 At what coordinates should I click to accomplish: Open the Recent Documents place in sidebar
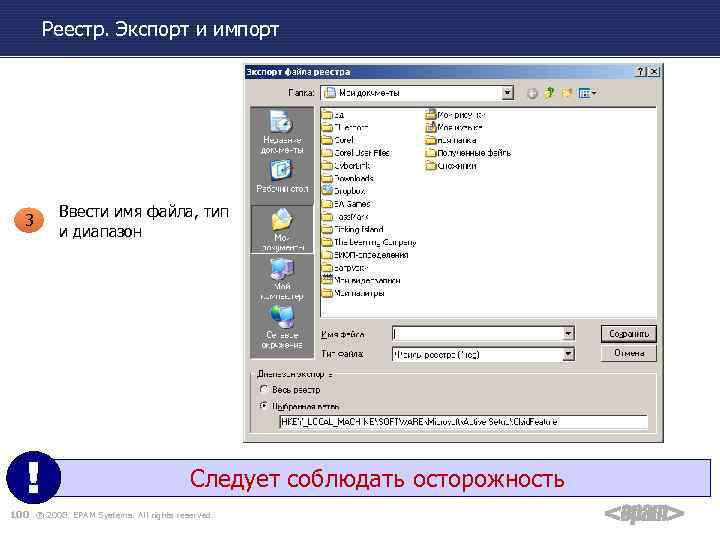(x=281, y=132)
